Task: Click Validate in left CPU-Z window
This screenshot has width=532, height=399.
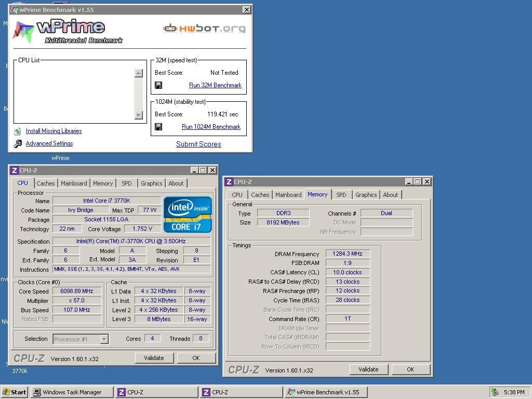Action: click(x=154, y=358)
